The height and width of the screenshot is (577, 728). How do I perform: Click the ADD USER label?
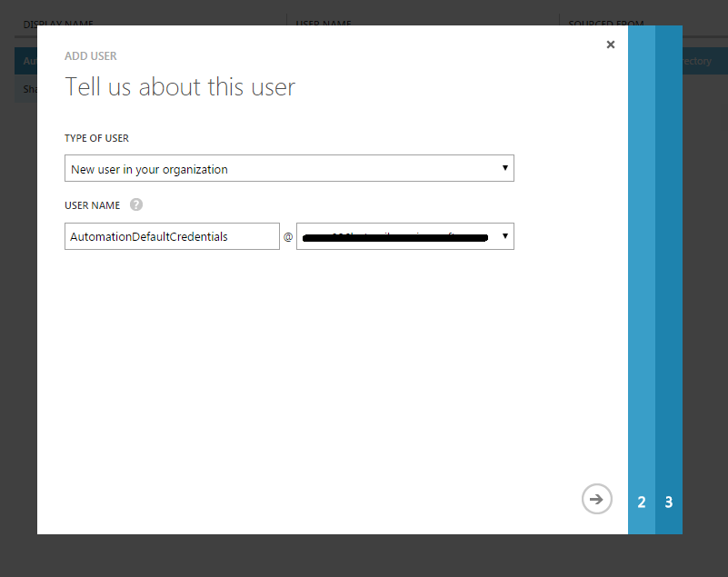pyautogui.click(x=91, y=56)
